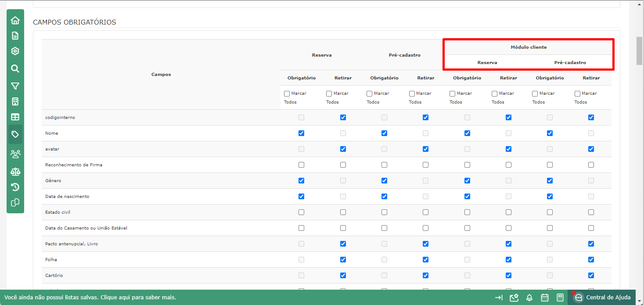Uncheck Reserva Retirar for codigointerno
The width and height of the screenshot is (644, 305).
(x=343, y=117)
